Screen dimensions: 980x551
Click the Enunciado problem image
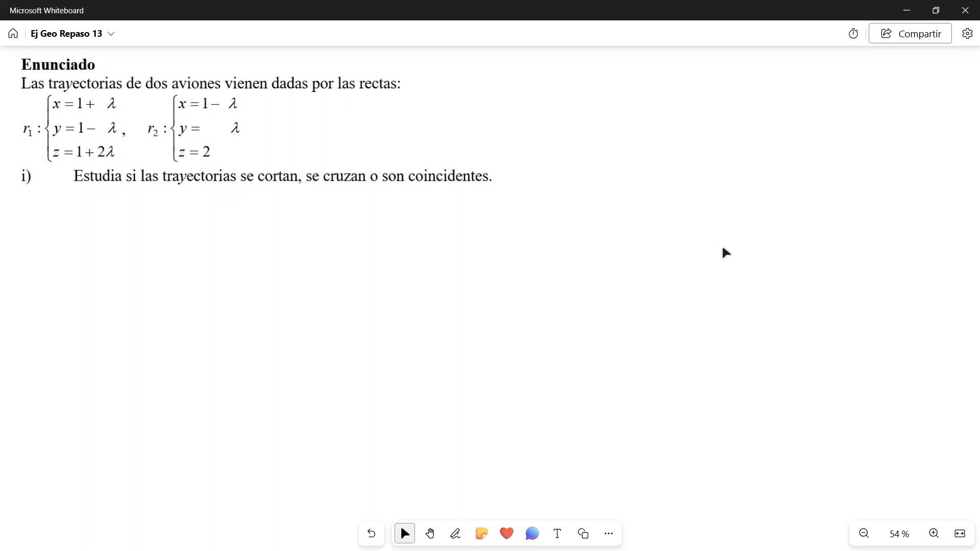tap(255, 122)
